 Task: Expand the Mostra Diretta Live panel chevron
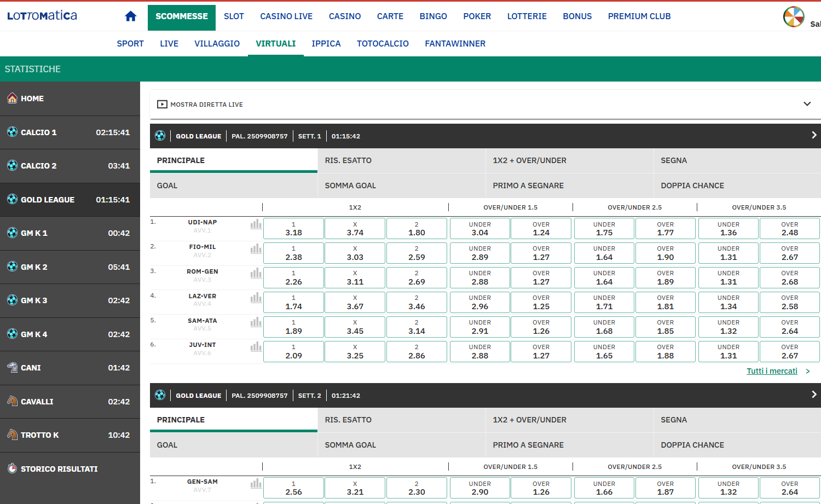(x=807, y=104)
